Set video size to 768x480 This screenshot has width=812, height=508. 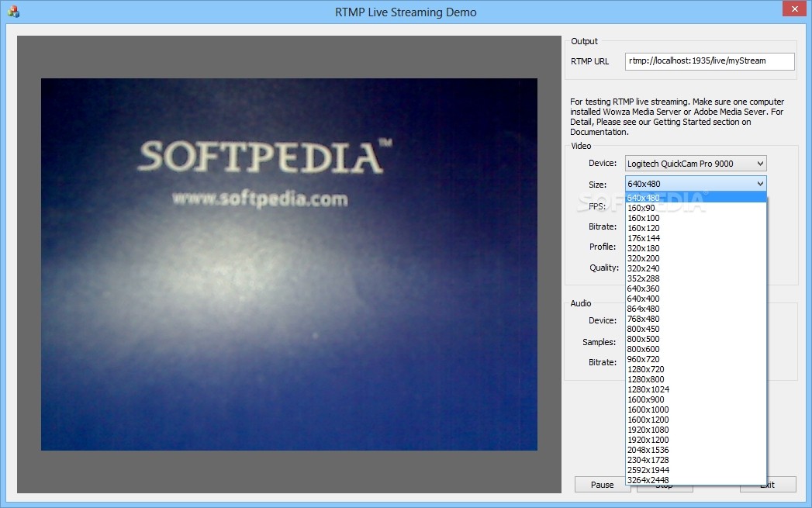click(696, 319)
